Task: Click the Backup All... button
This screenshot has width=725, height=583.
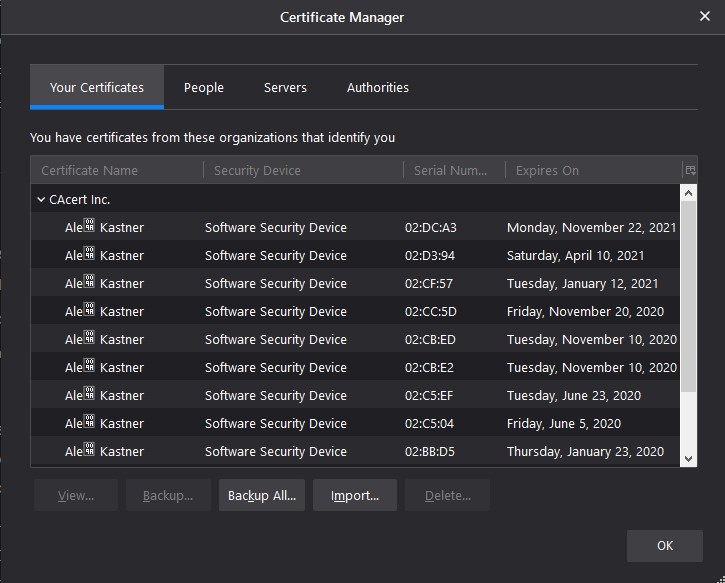Action: pyautogui.click(x=261, y=496)
